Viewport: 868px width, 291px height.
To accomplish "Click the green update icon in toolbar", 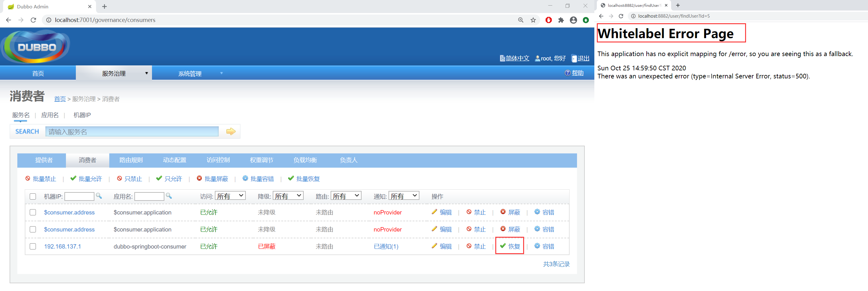I will pyautogui.click(x=586, y=20).
